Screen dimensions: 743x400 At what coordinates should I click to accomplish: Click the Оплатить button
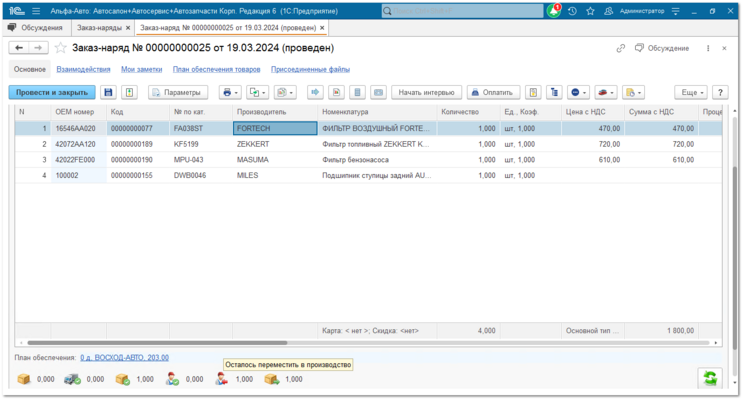pos(493,92)
